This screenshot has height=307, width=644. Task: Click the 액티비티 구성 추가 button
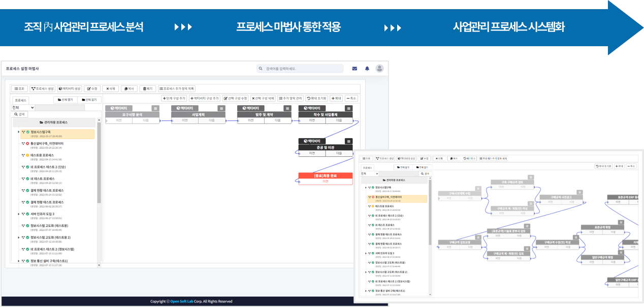point(205,98)
